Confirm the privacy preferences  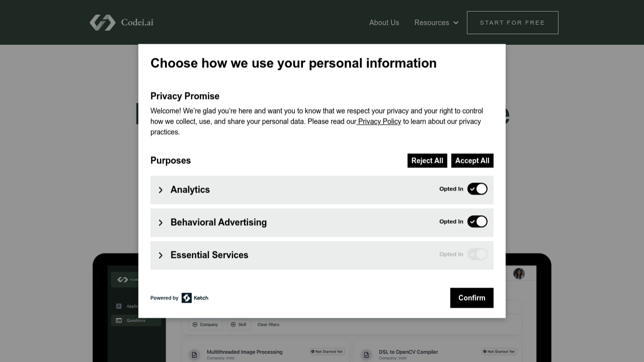tap(471, 298)
